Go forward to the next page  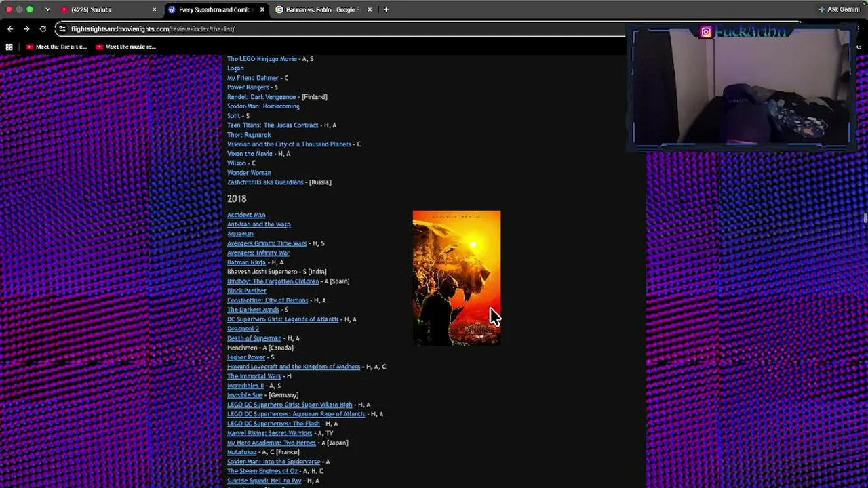(x=26, y=29)
